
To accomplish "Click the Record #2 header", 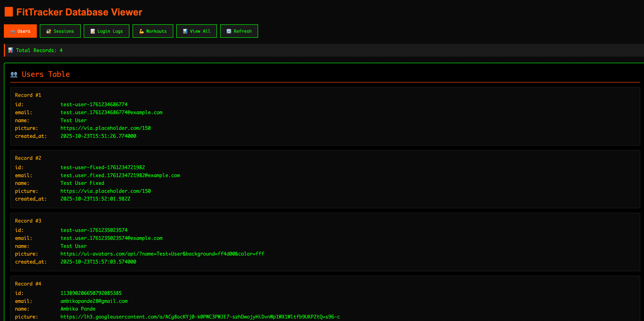I will click(x=28, y=158).
